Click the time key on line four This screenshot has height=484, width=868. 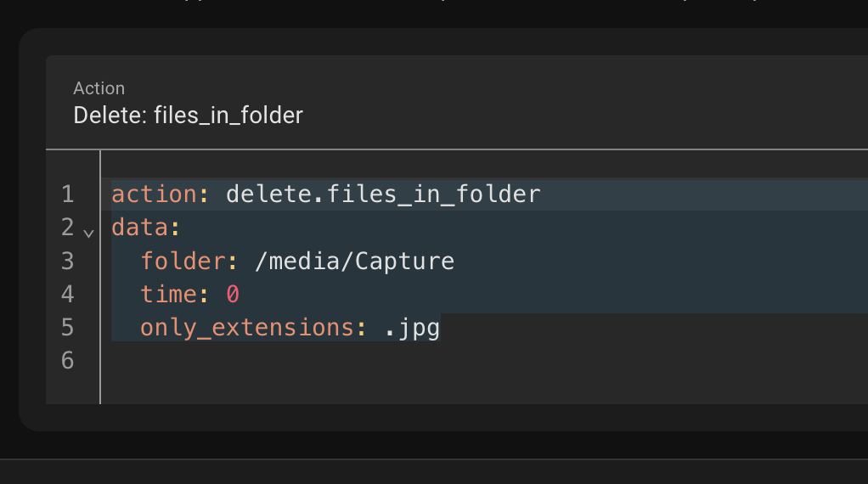(168, 295)
